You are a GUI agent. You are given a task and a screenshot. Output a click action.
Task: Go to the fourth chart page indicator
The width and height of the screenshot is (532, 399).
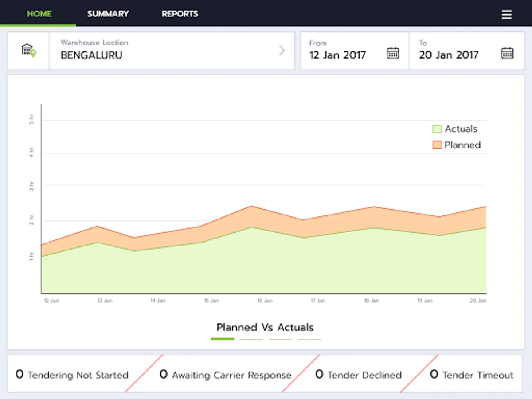[309, 339]
